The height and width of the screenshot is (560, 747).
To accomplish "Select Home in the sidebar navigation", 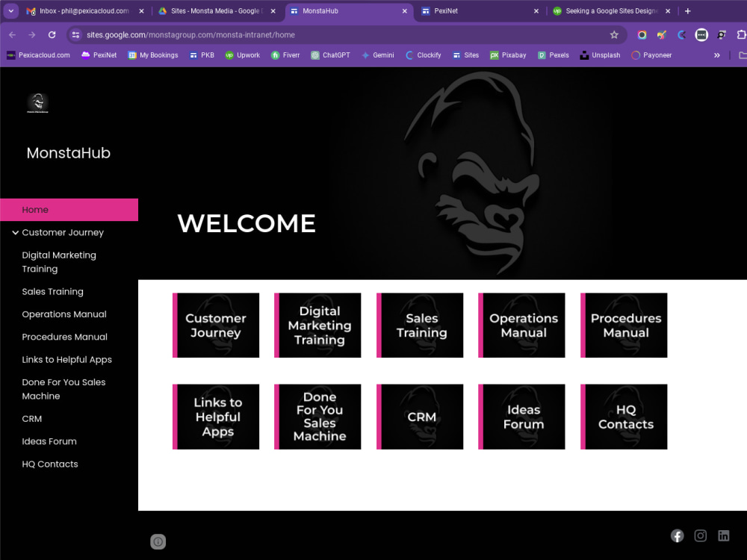I will [x=69, y=210].
